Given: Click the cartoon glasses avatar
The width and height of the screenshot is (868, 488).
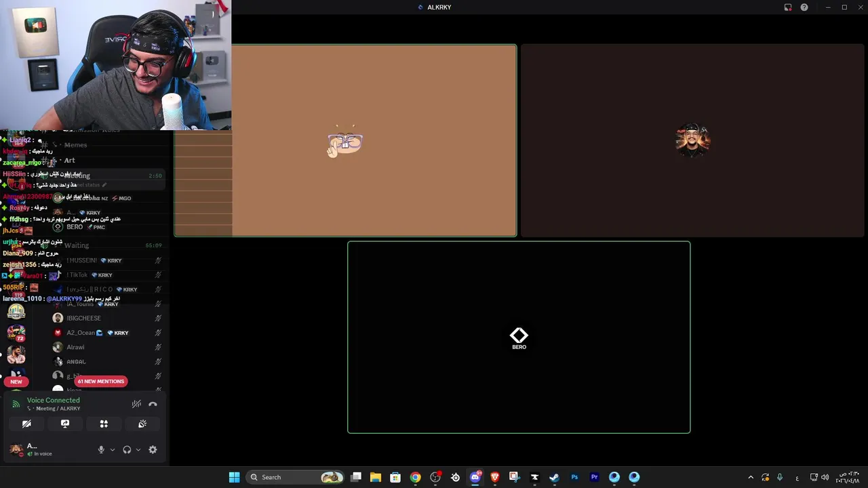Looking at the screenshot, I should (x=345, y=142).
